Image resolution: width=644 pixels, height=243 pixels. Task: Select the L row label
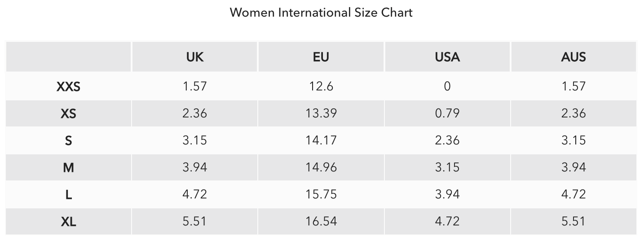[x=68, y=194]
